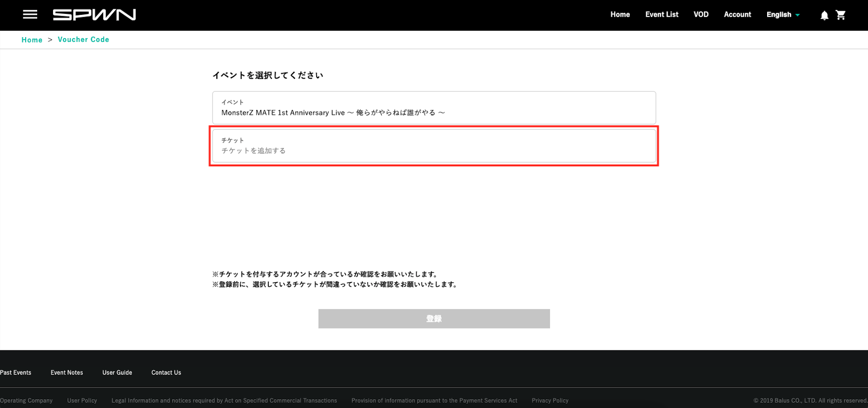
Task: Open the shopping cart icon
Action: click(x=841, y=15)
